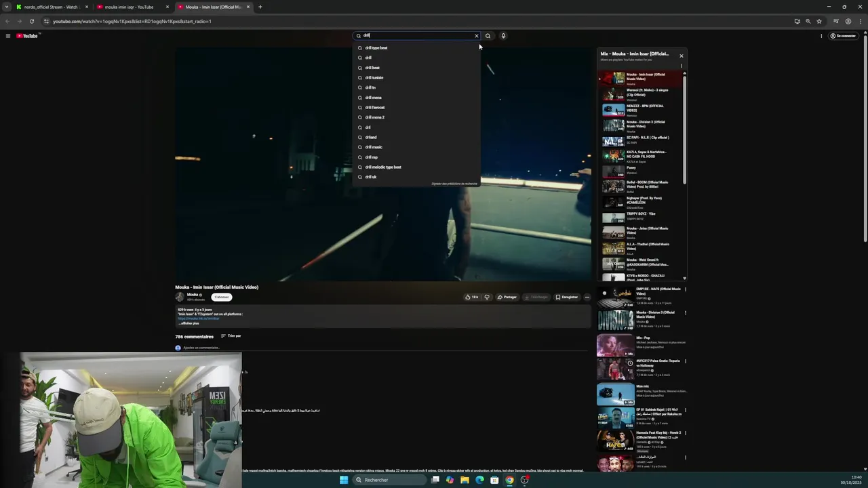The image size is (868, 488).
Task: Share the video via Partager
Action: coord(507,297)
